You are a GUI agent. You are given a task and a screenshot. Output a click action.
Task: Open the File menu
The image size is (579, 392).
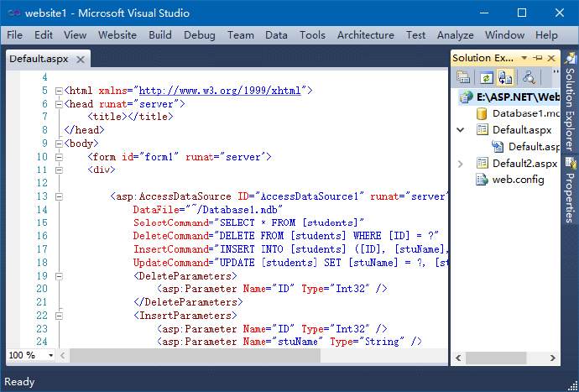coord(15,35)
